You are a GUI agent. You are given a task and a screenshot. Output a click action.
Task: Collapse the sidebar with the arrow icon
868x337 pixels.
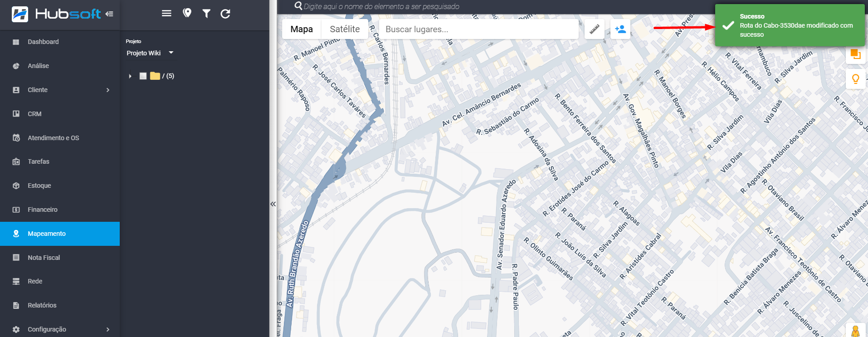[109, 14]
